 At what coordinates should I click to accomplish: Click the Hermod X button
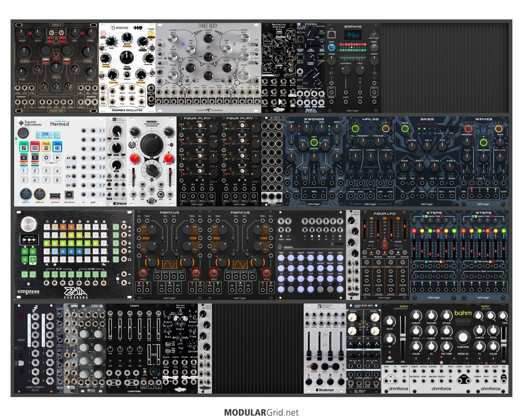pos(24,158)
